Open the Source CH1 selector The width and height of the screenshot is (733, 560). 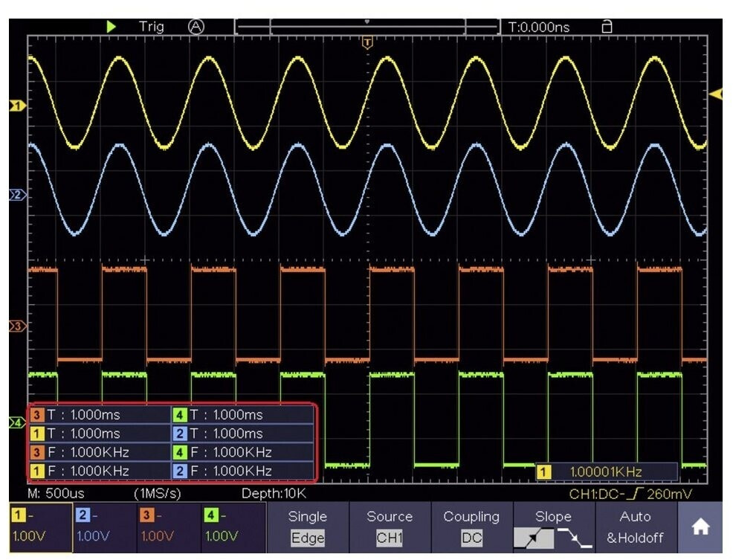click(389, 527)
